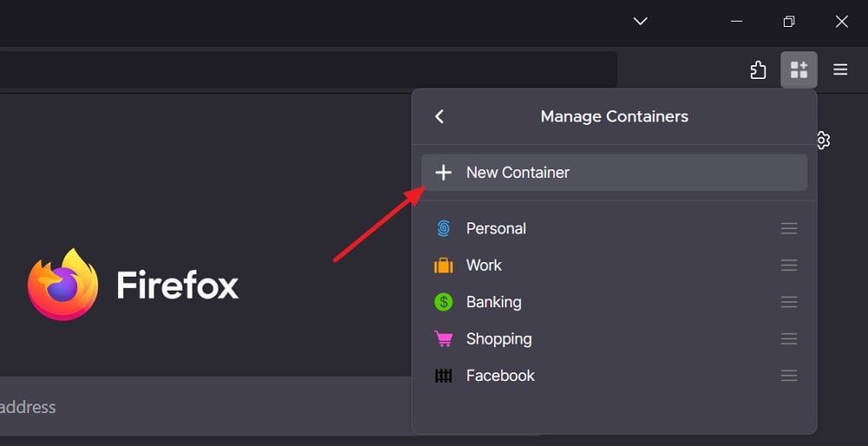Open the Personal container entry
Viewport: 868px width, 446px height.
(x=615, y=228)
